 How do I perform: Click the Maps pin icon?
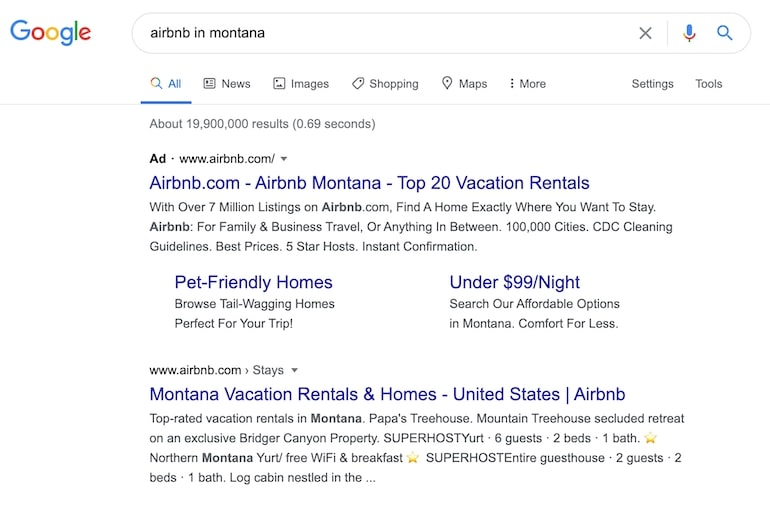(x=447, y=84)
